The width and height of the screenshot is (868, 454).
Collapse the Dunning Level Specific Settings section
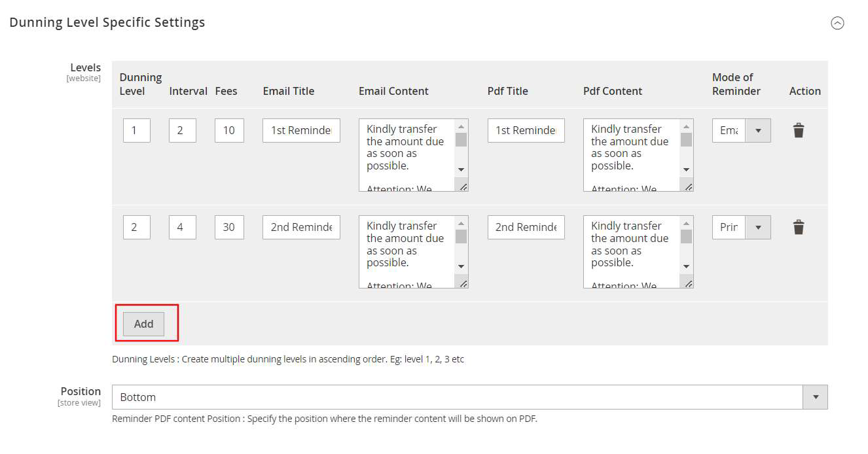pyautogui.click(x=837, y=23)
